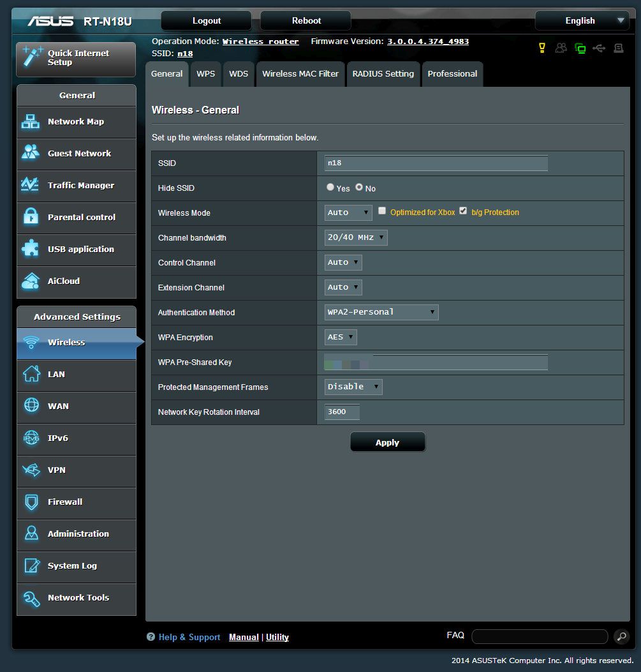Open Parental control via its lock icon
The image size is (641, 672).
[31, 218]
